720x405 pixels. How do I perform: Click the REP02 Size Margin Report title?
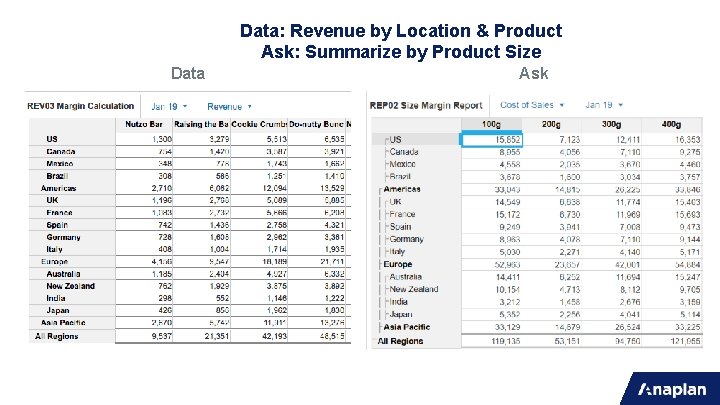pos(426,106)
